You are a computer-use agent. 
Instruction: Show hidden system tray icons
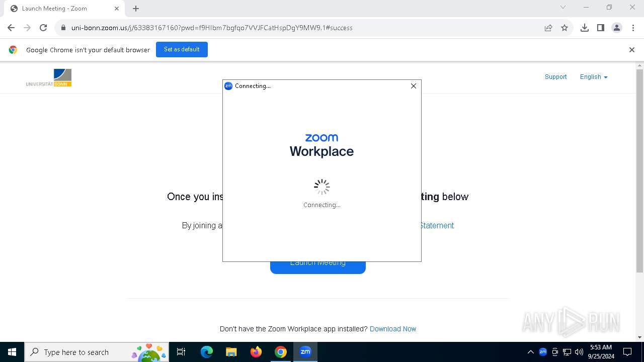[x=531, y=352]
